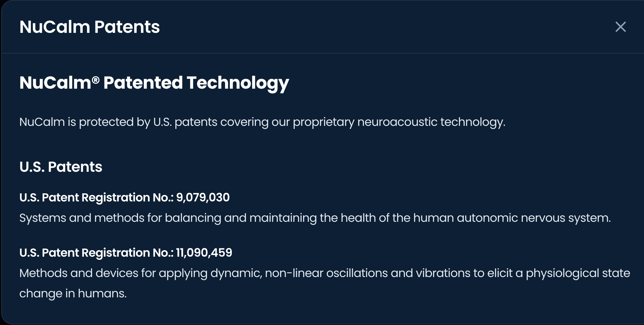Close the NuCalm Patents dialog
644x325 pixels.
(x=620, y=27)
